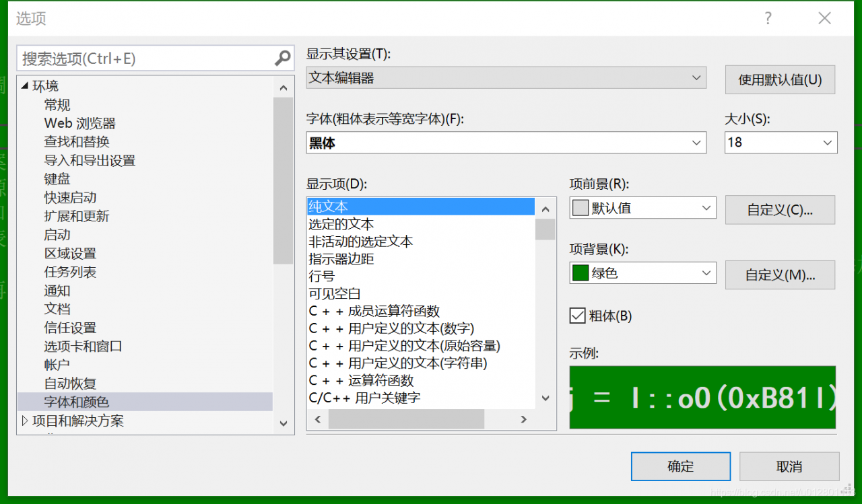Select 可见空白 display item
862x504 pixels.
click(335, 294)
